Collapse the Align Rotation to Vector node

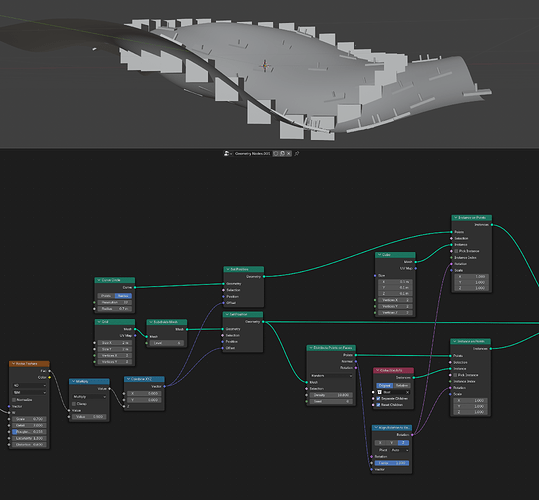tap(376, 427)
